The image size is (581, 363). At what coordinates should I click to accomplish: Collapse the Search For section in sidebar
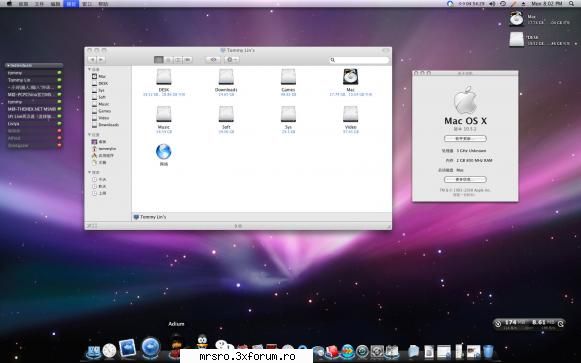tap(90, 173)
